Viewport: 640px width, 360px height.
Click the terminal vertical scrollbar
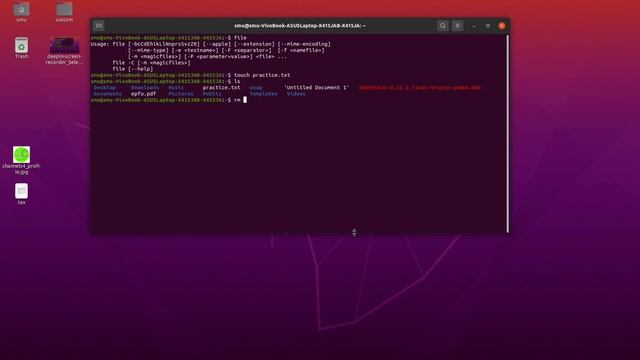[507, 134]
